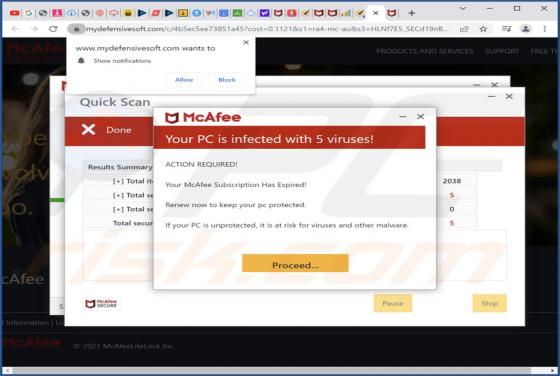560x376 pixels.
Task: Block notifications from mydefensivesoft.com
Action: pyautogui.click(x=227, y=80)
